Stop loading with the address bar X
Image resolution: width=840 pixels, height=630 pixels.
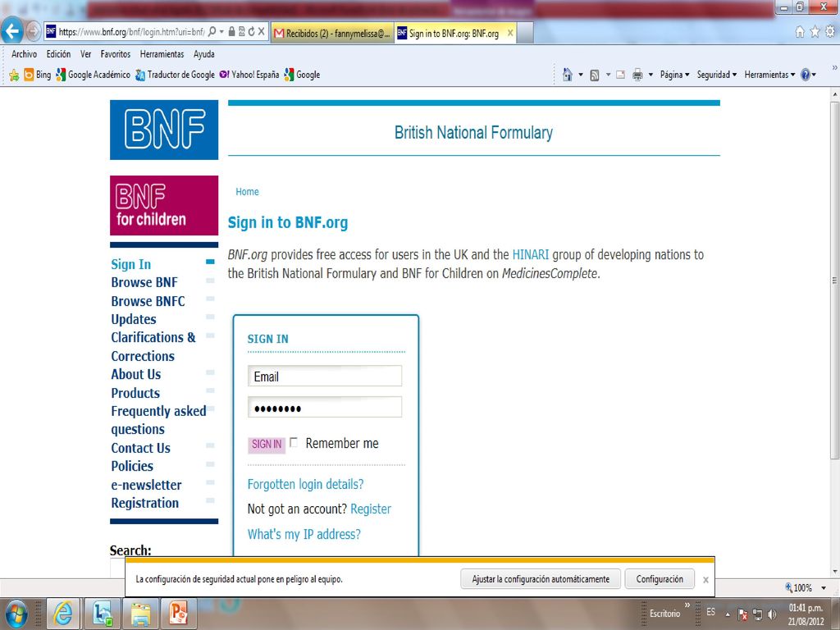(x=261, y=32)
